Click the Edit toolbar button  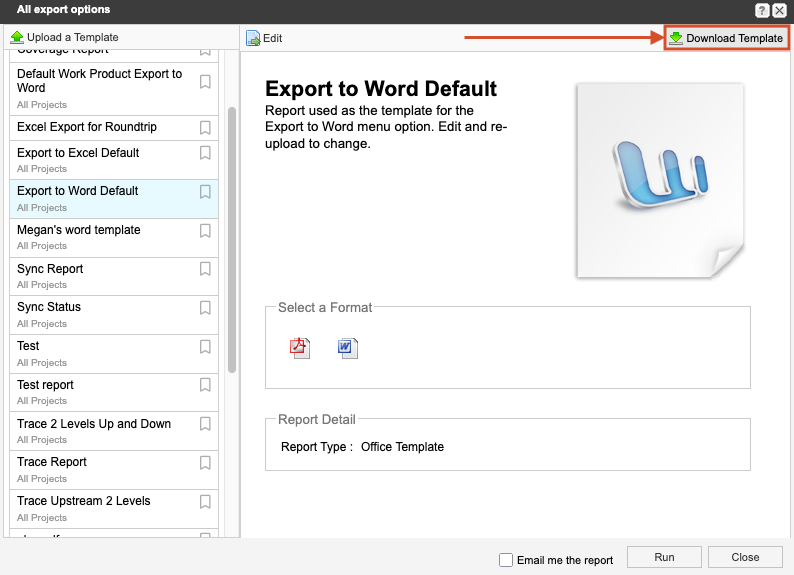pyautogui.click(x=264, y=38)
